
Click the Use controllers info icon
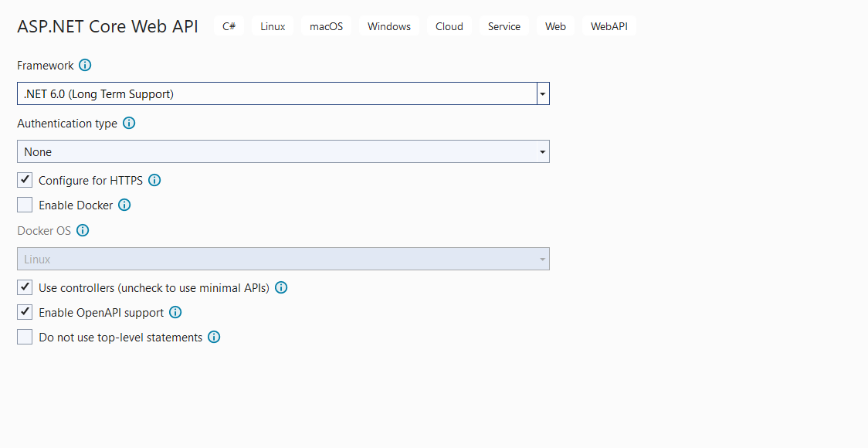click(x=281, y=287)
